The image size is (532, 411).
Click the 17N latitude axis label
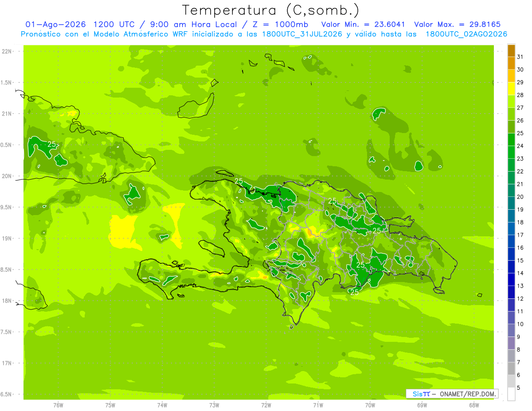(x=7, y=363)
